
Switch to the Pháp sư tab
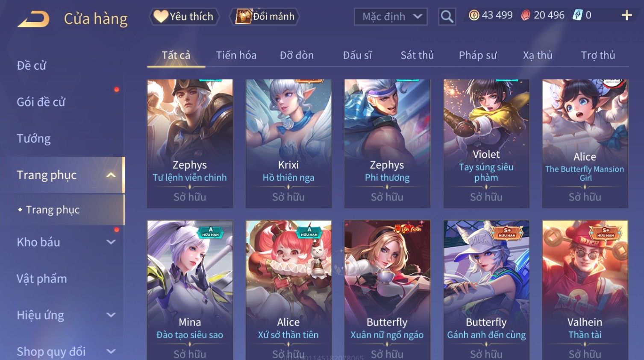tap(478, 55)
